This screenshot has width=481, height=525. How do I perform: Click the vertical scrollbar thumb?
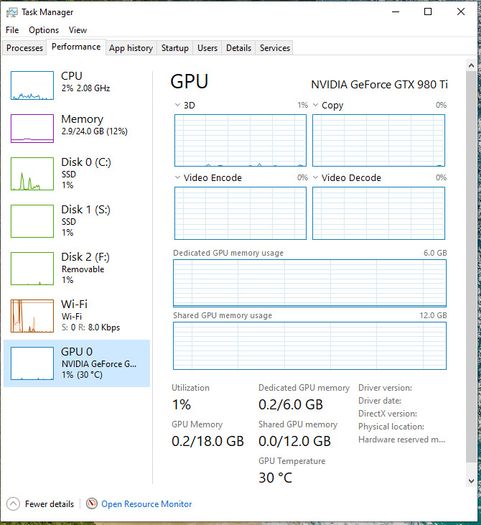click(471, 266)
